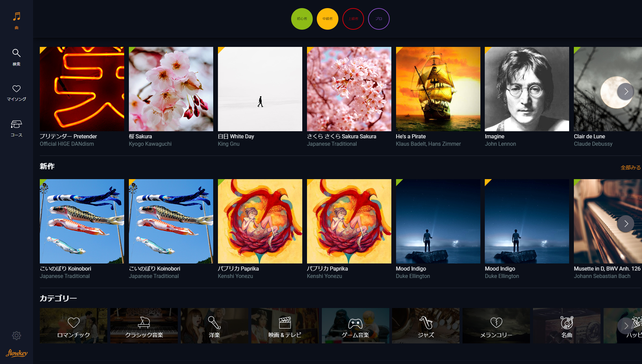
Task: Open the コース courses section
Action: click(17, 129)
